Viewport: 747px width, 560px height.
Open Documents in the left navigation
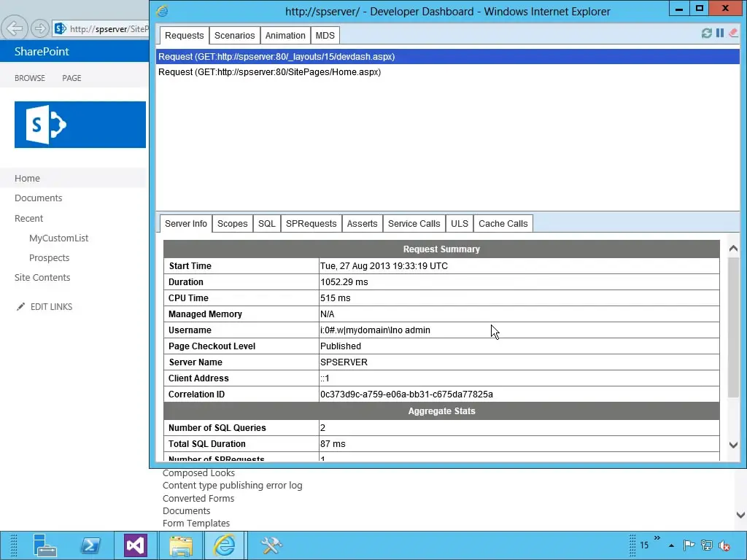[x=38, y=198]
